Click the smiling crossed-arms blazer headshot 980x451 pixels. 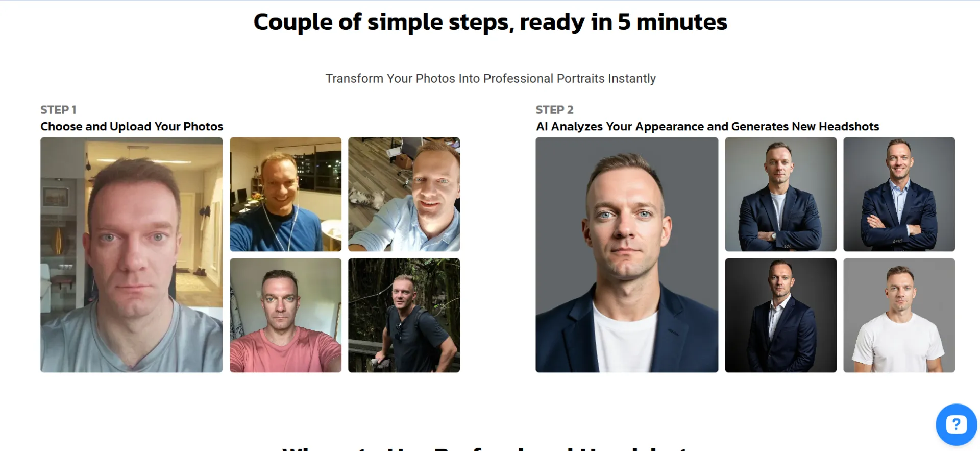tap(899, 194)
